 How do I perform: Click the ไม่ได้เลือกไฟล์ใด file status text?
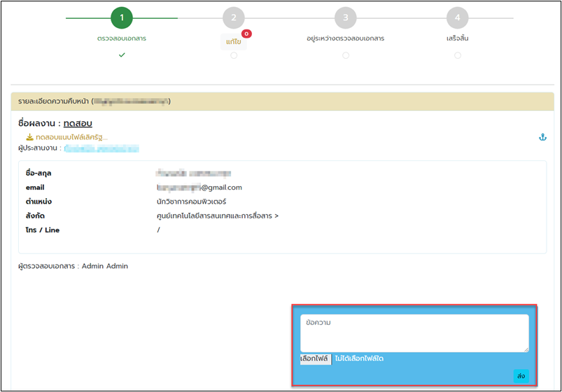tap(359, 358)
